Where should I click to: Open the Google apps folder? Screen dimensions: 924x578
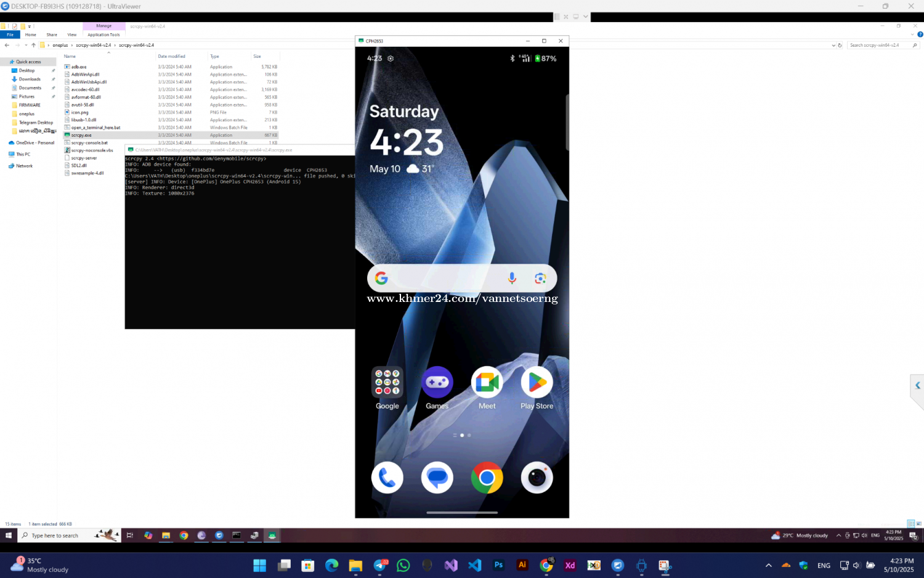pyautogui.click(x=387, y=383)
